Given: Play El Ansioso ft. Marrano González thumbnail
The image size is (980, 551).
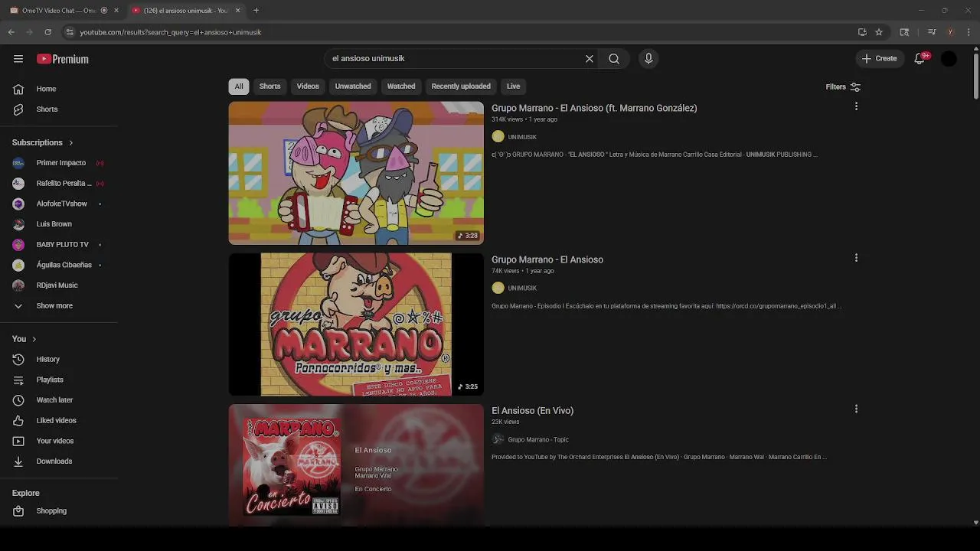Looking at the screenshot, I should click(356, 173).
